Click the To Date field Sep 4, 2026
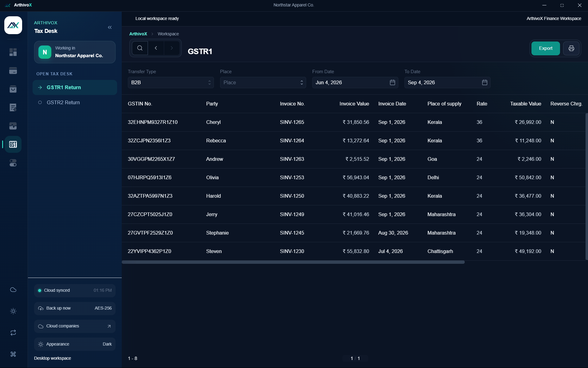588x368 pixels. pyautogui.click(x=448, y=82)
